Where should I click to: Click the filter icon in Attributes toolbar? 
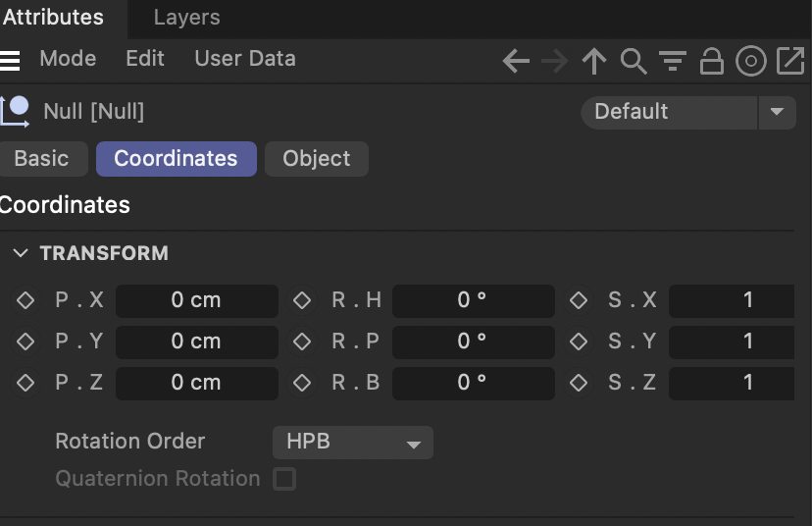(673, 62)
